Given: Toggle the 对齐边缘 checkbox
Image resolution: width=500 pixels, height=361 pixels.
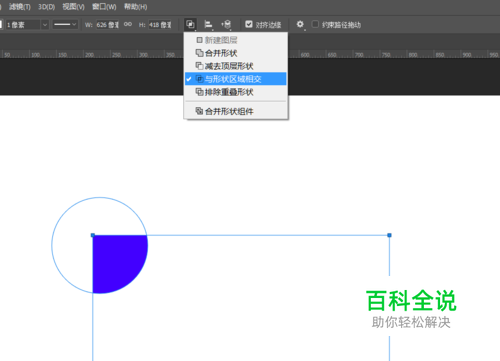Looking at the screenshot, I should pyautogui.click(x=249, y=24).
